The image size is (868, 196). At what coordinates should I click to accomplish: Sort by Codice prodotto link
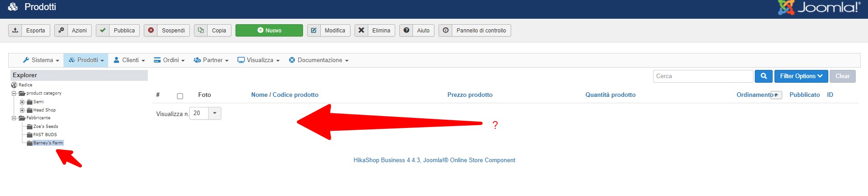click(x=295, y=95)
